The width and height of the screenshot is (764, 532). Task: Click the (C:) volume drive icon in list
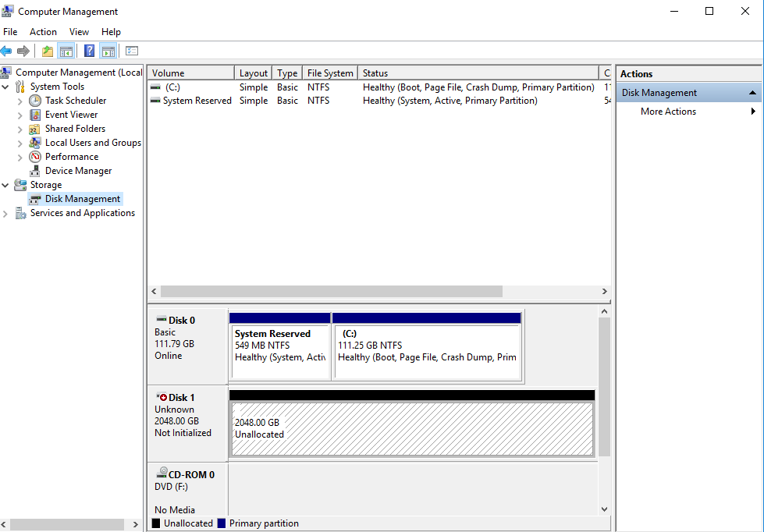click(x=155, y=87)
